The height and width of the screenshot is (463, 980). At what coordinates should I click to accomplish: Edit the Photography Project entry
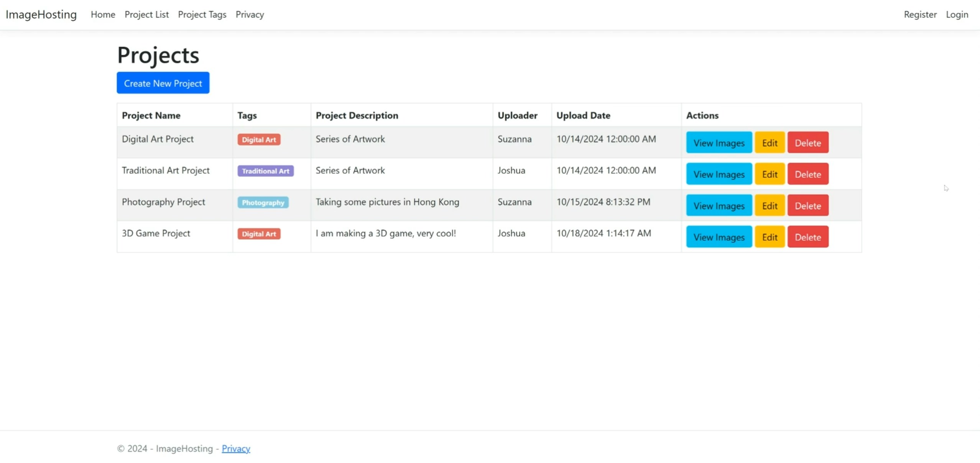point(769,206)
